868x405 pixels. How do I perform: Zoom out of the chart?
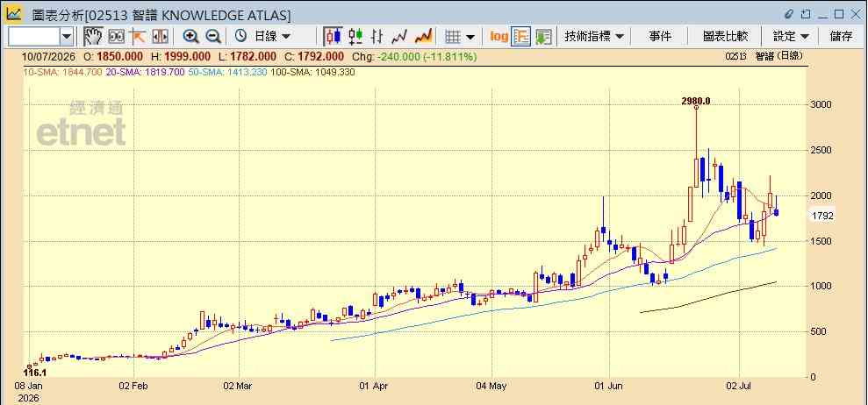tap(213, 37)
